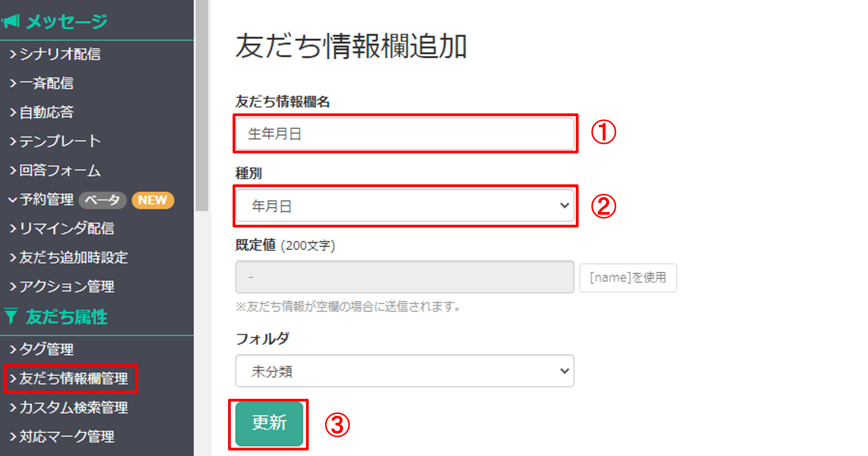The width and height of the screenshot is (868, 456).
Task: Open the 種別 dropdown showing 年月日
Action: click(x=405, y=205)
